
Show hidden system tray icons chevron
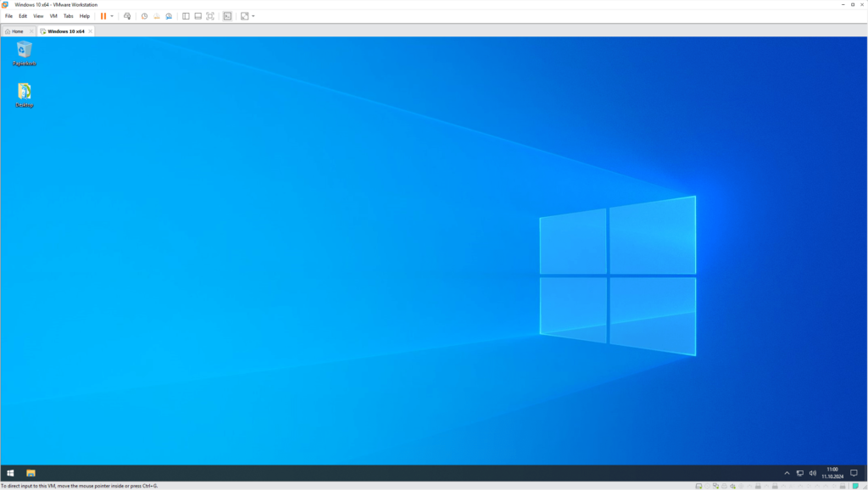coord(787,473)
